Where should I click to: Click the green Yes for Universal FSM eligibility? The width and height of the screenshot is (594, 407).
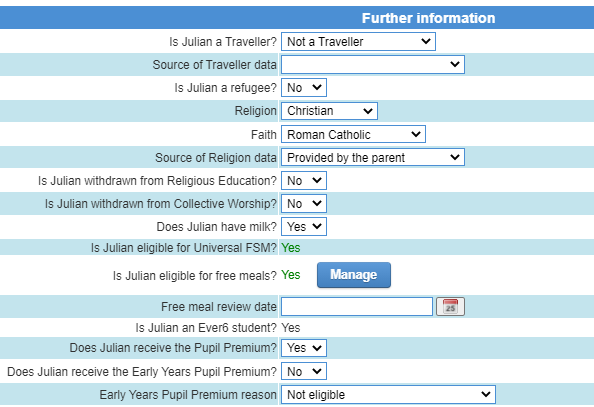291,248
